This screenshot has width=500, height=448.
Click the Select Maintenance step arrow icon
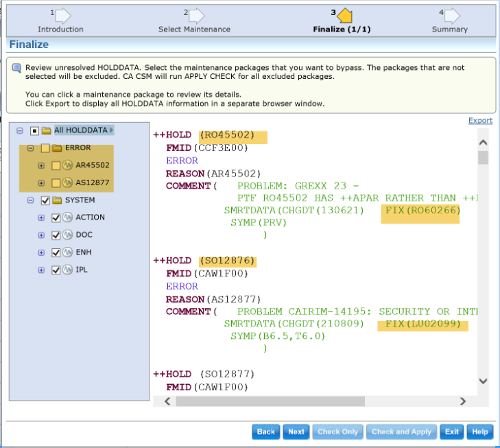(196, 15)
